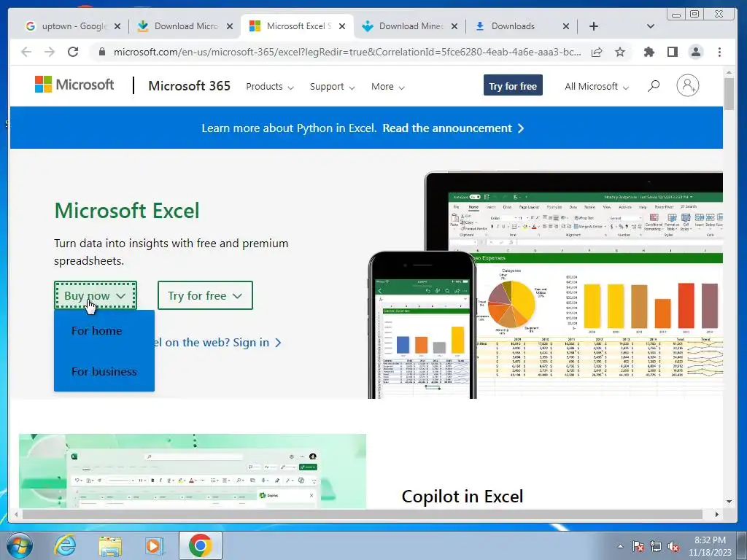This screenshot has height=560, width=747.
Task: Open the Chrome three-dot menu
Action: 719,52
